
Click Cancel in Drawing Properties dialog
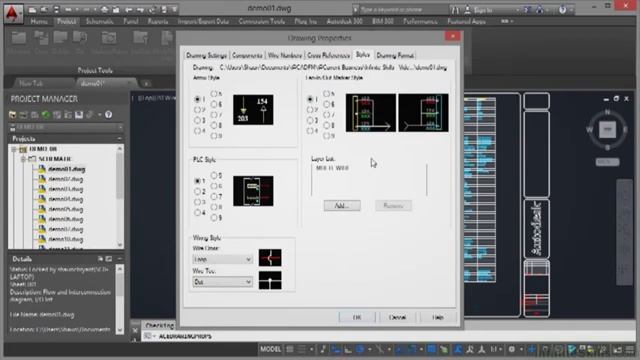[397, 317]
